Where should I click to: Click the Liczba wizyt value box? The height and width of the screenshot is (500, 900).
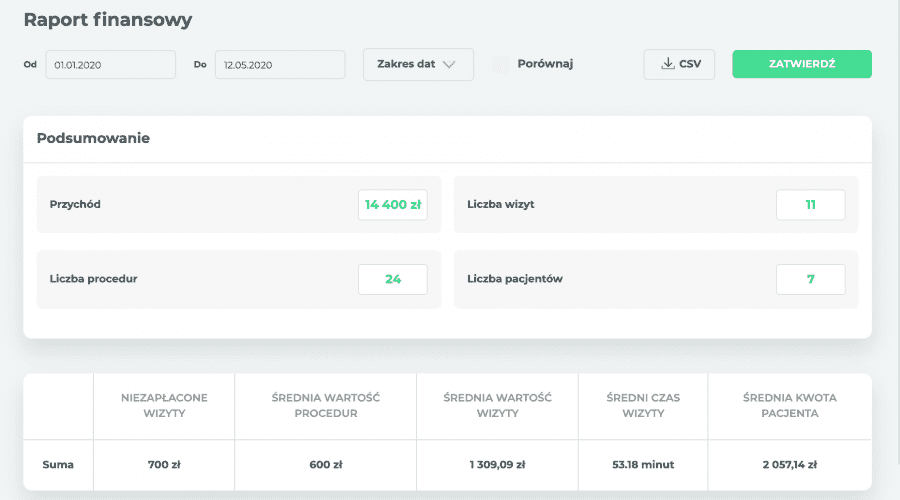[810, 204]
